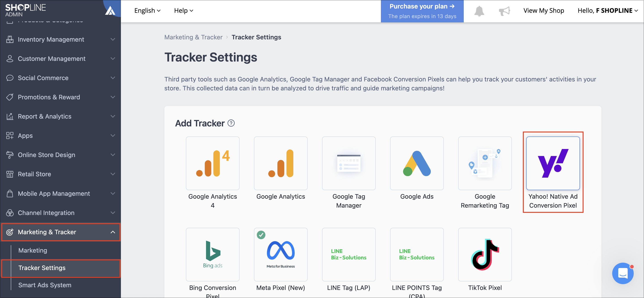644x298 pixels.
Task: Expand the Channel Integration chevron
Action: pyautogui.click(x=113, y=213)
